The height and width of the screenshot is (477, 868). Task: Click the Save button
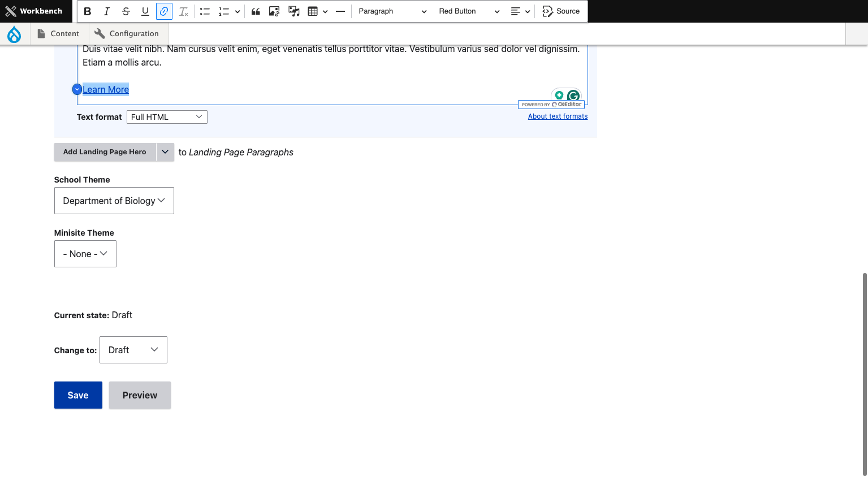tap(78, 395)
